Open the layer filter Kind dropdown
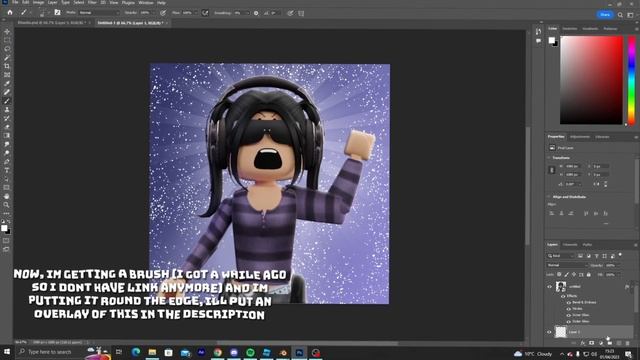The image size is (640, 360). pyautogui.click(x=561, y=256)
